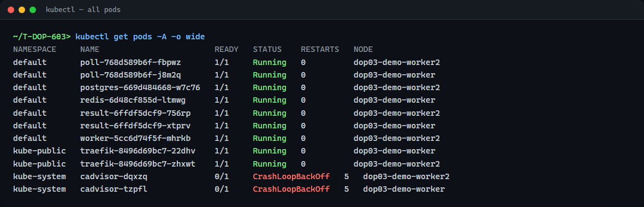Click the READY column header

(x=226, y=50)
